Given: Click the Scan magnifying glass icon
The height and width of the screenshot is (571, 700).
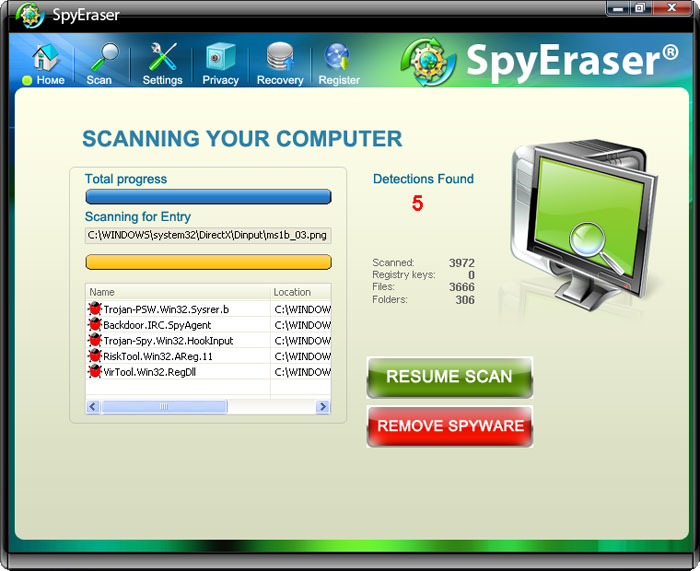Looking at the screenshot, I should point(104,57).
